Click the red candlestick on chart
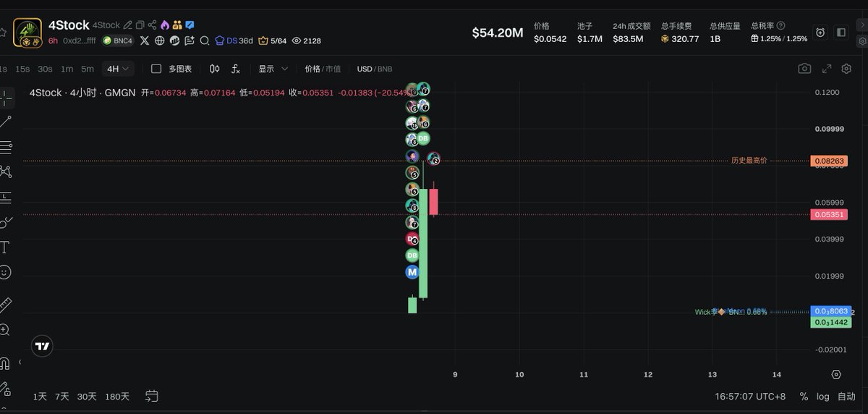 433,201
